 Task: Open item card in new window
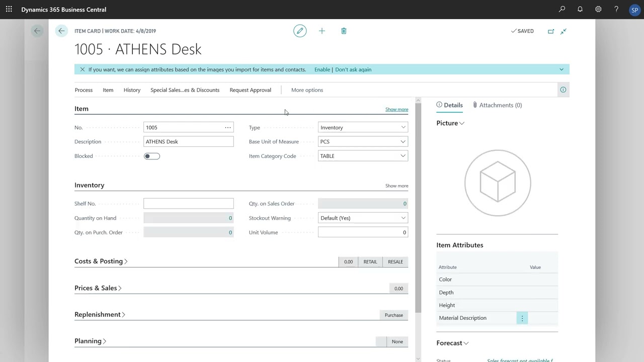point(551,31)
